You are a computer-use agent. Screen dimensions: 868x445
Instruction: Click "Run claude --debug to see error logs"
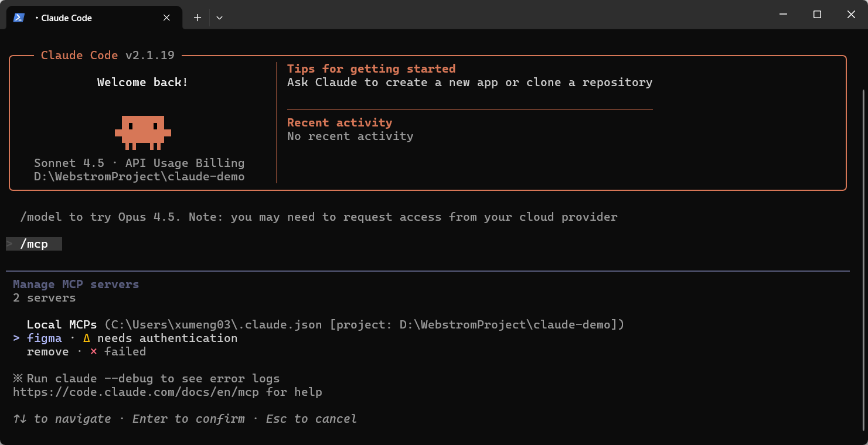coord(154,378)
